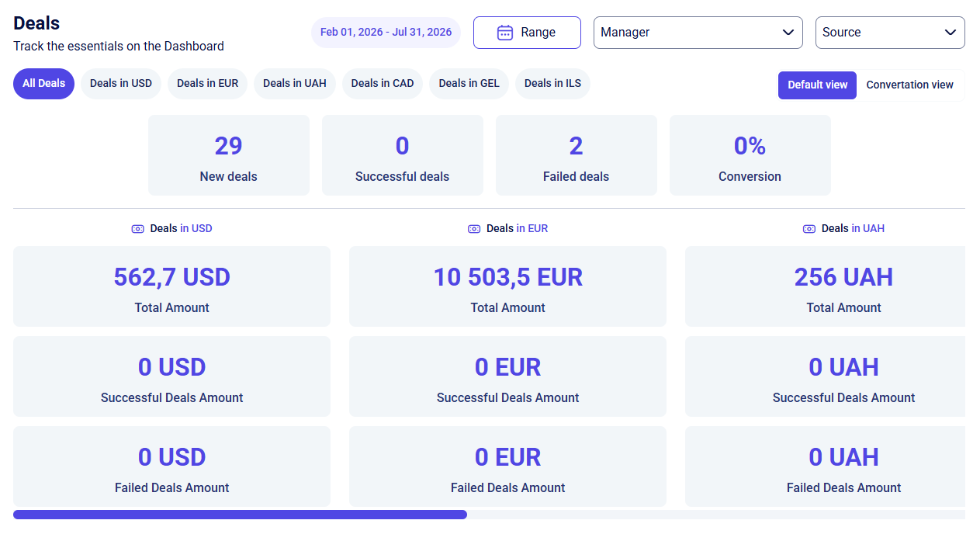
Task: Enable Default view mode
Action: 818,85
